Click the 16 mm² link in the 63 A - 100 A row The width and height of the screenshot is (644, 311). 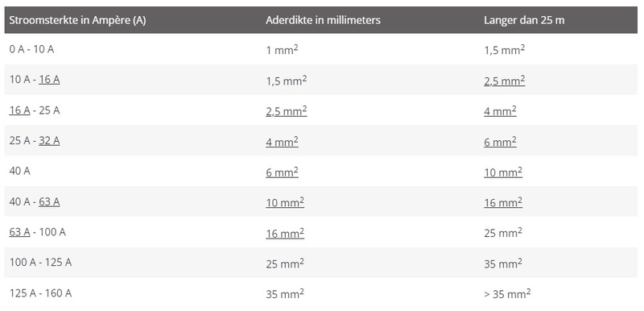(285, 233)
